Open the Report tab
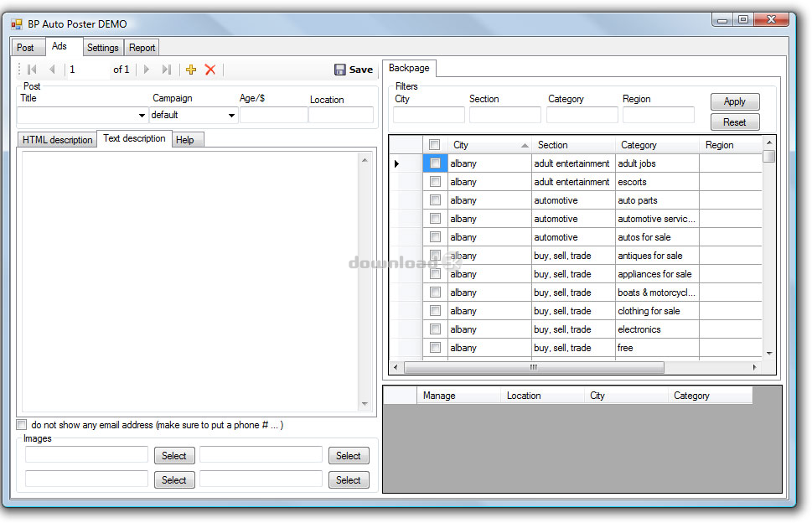The height and width of the screenshot is (523, 812). pos(142,48)
